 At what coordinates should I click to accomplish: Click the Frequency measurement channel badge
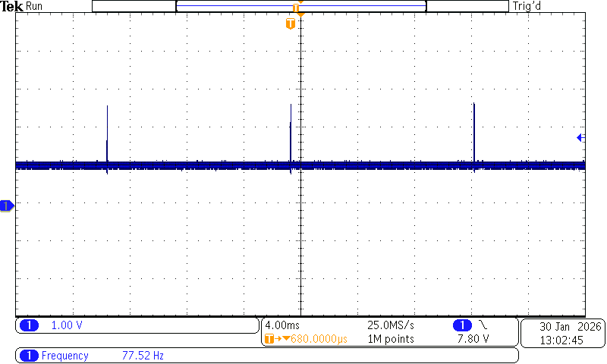(x=29, y=356)
